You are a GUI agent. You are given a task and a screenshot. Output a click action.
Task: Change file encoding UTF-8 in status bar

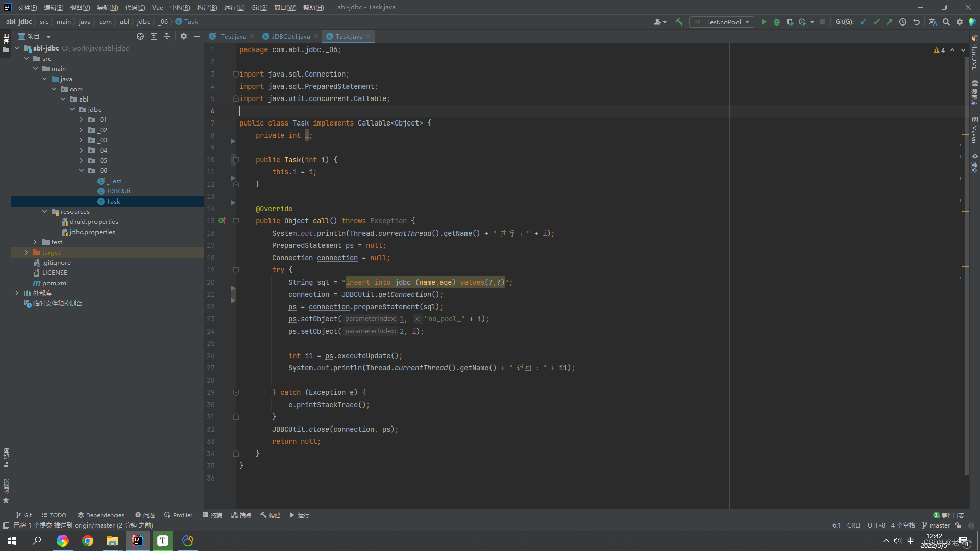pos(876,525)
